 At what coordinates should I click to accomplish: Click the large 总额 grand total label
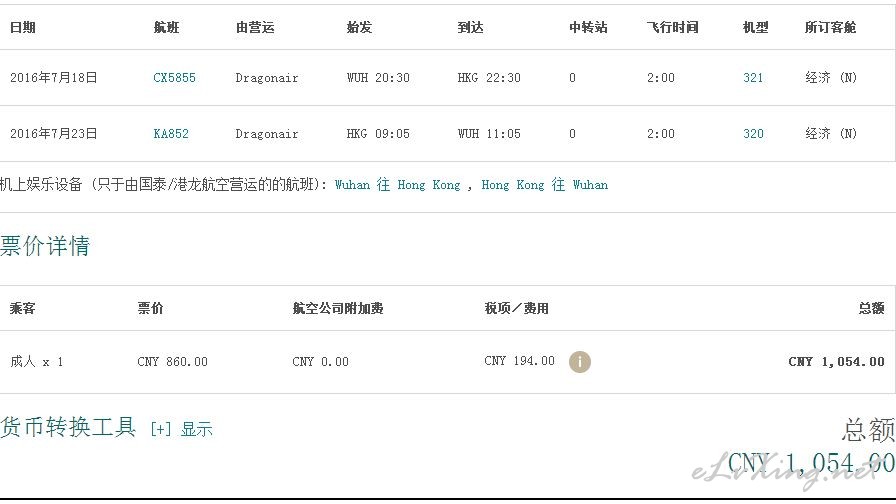click(868, 430)
